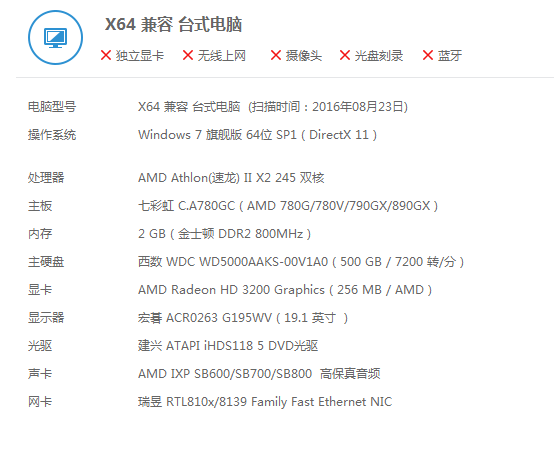Viewport: 554px width, 452px height.
Task: Click the blue desktop computer icon
Action: click(55, 37)
